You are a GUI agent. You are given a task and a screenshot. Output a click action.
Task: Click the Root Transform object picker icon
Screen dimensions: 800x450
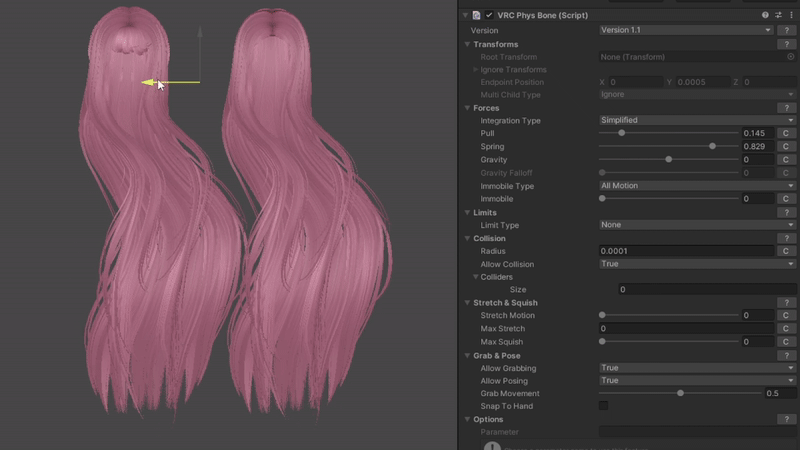pyautogui.click(x=790, y=57)
